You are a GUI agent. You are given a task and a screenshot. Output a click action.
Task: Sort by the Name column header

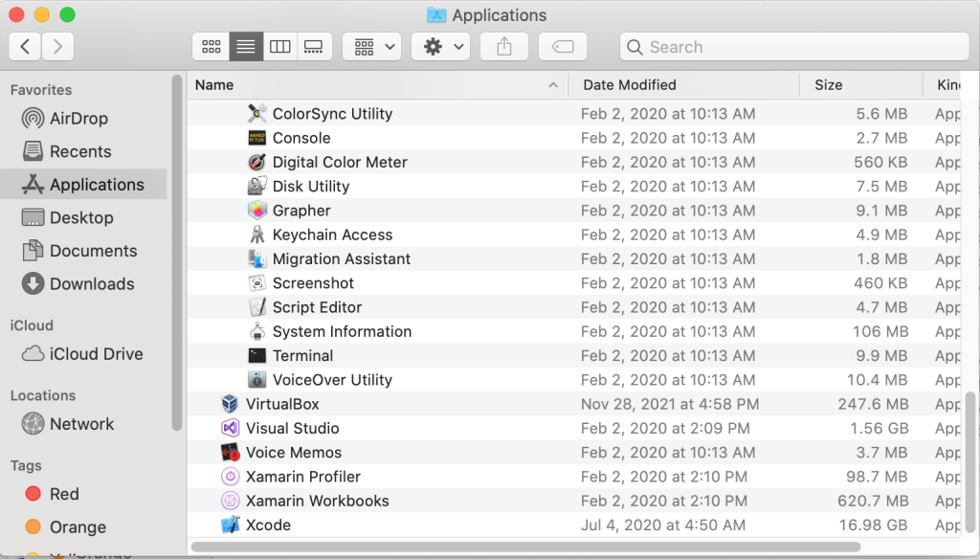tap(377, 85)
